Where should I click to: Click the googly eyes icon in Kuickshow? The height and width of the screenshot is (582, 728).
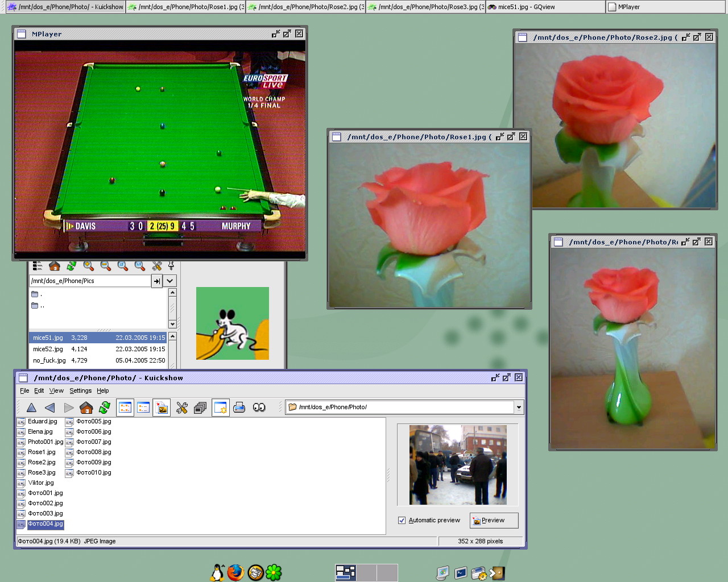click(x=259, y=408)
